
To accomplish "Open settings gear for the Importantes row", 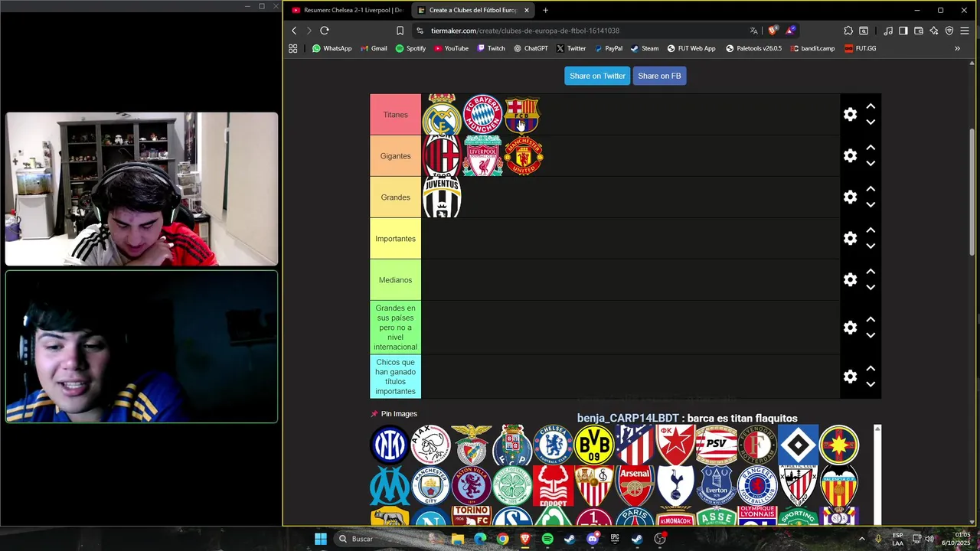I will click(850, 239).
